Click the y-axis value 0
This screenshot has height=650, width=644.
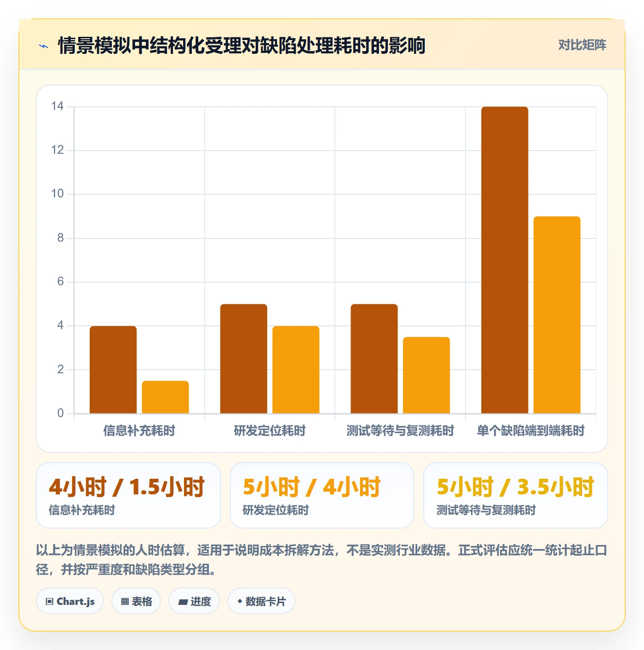(60, 413)
